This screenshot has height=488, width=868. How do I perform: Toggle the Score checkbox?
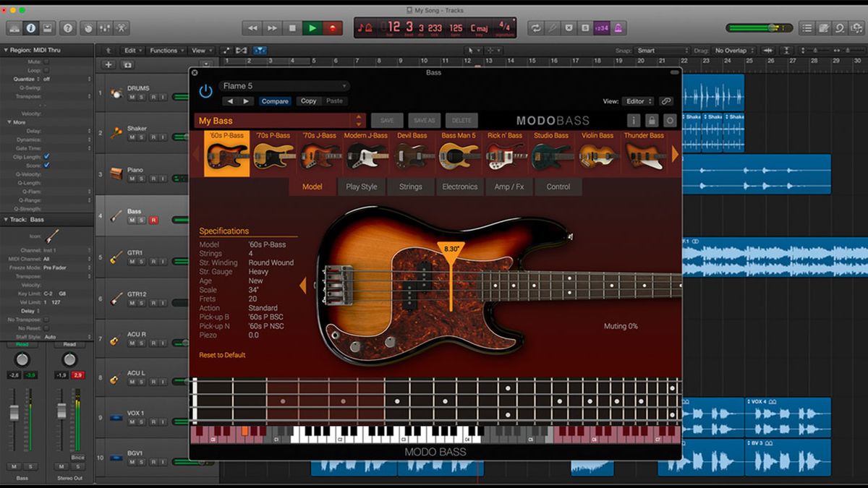[x=47, y=165]
